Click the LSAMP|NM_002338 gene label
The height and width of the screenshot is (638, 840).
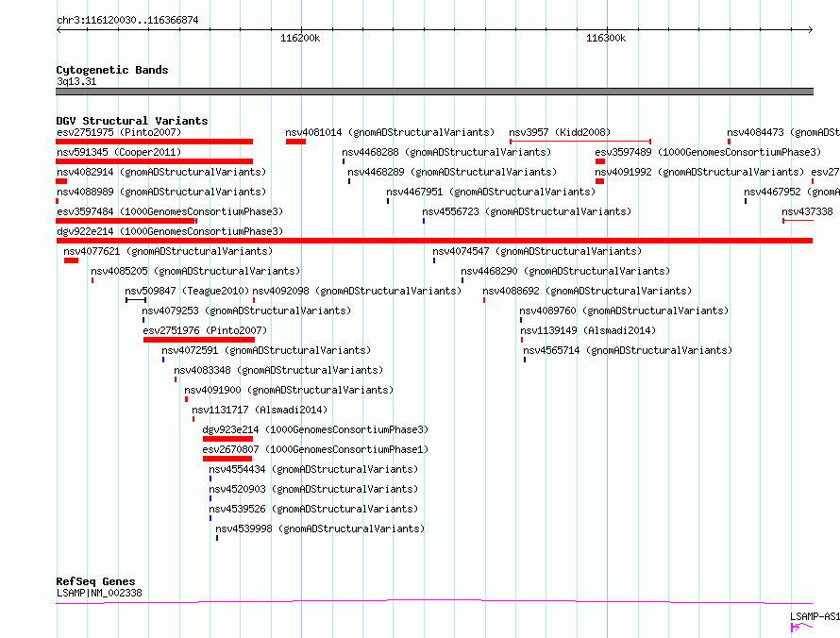[x=99, y=593]
